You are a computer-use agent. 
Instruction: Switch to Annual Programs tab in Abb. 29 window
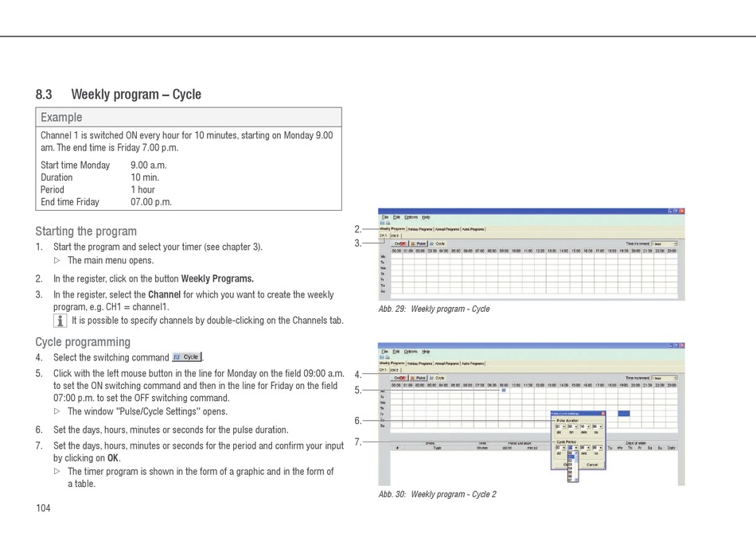(x=447, y=229)
